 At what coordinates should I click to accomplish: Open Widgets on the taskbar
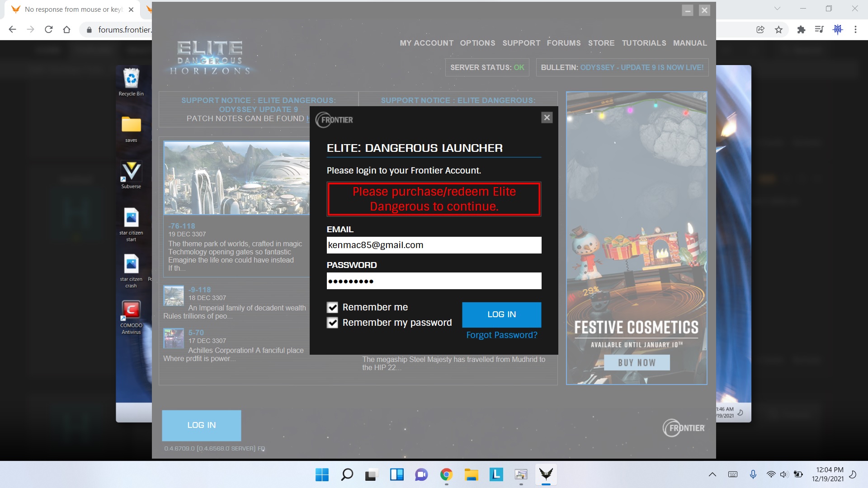coord(396,474)
